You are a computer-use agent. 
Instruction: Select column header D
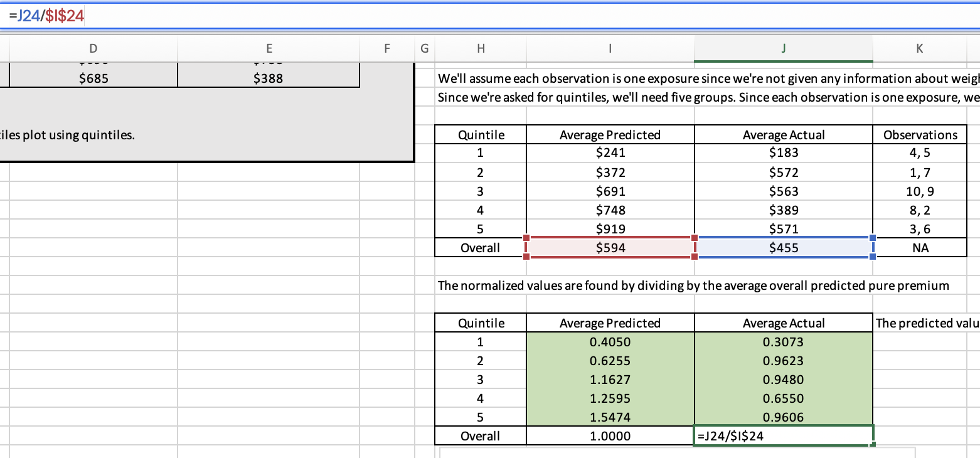93,48
